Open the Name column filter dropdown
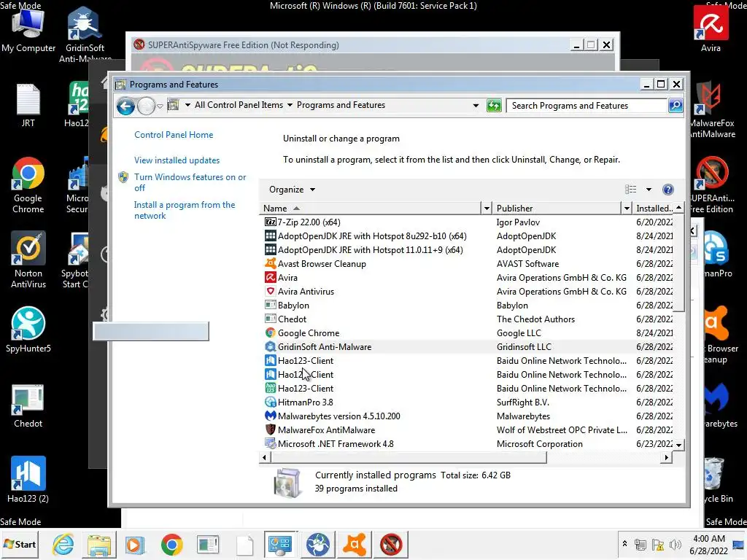The width and height of the screenshot is (747, 560). click(x=487, y=208)
